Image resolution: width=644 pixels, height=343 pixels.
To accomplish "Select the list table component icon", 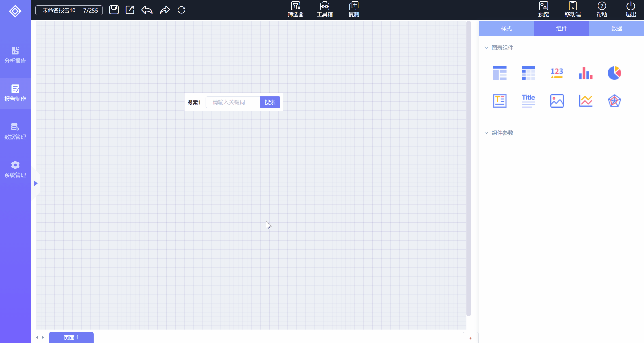I will coord(500,73).
